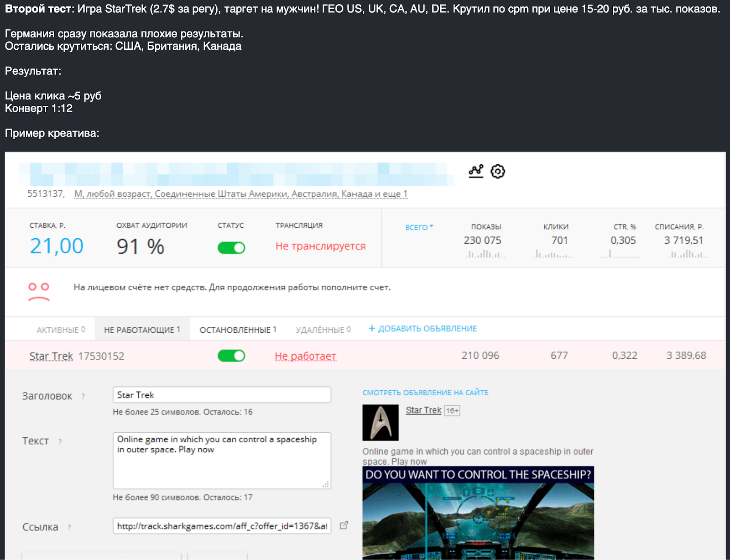730x560 pixels.
Task: Click the Заголовок input with Star Trek
Action: pos(222,395)
